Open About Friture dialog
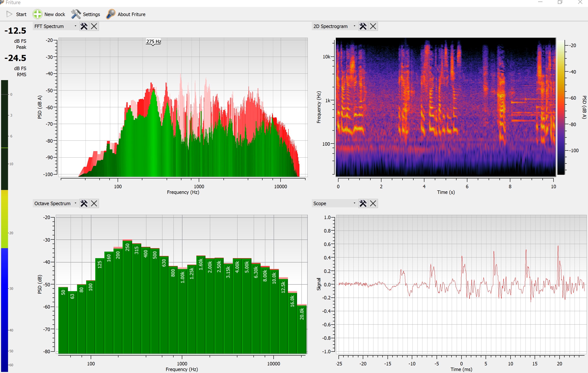Viewport: 588px width, 373px height. pos(126,14)
